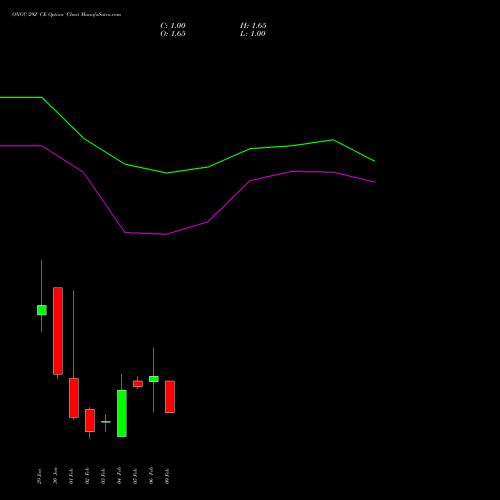500x500 pixels.
Task: Click the ONGC 292 CE Option chart title
Action: point(66,15)
